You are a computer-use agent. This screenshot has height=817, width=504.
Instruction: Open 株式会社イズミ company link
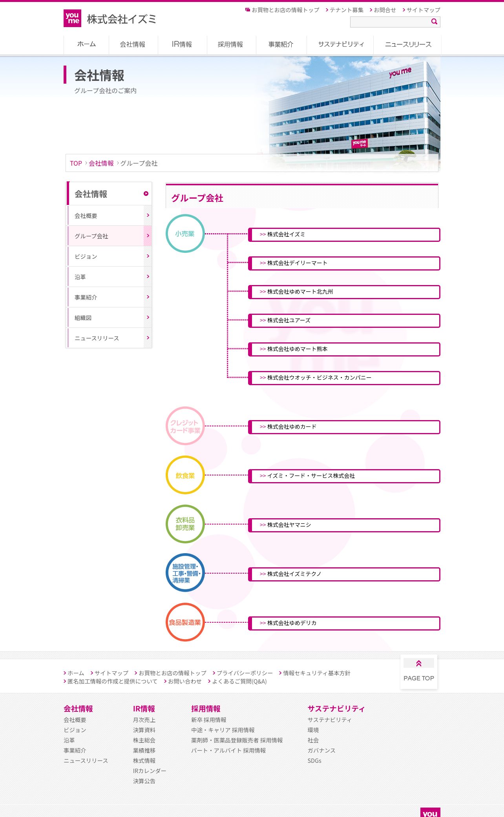tap(344, 234)
